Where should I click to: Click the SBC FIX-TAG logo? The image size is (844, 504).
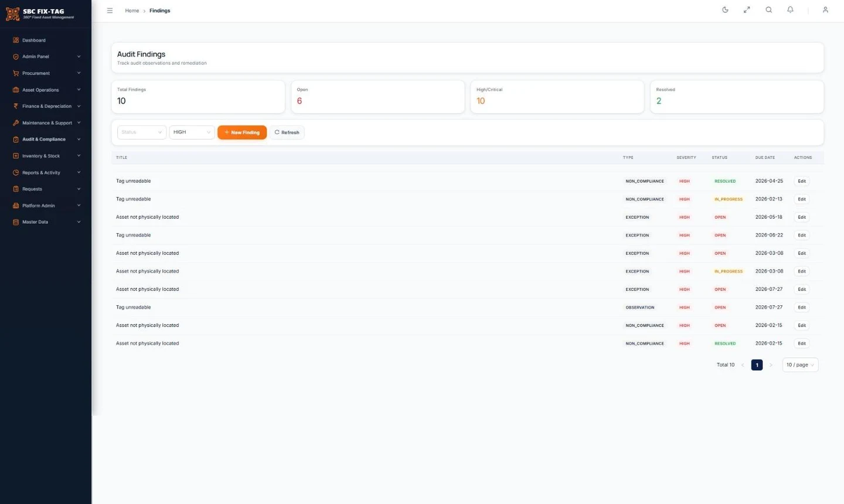pyautogui.click(x=40, y=13)
